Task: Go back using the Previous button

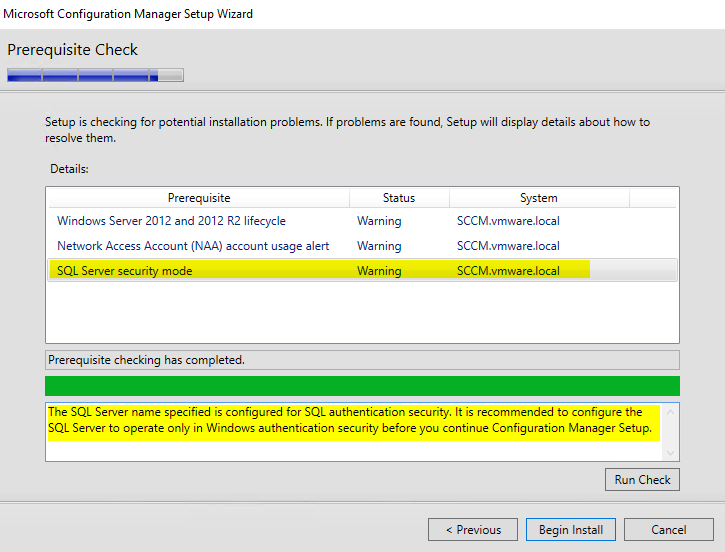Action: 473,530
